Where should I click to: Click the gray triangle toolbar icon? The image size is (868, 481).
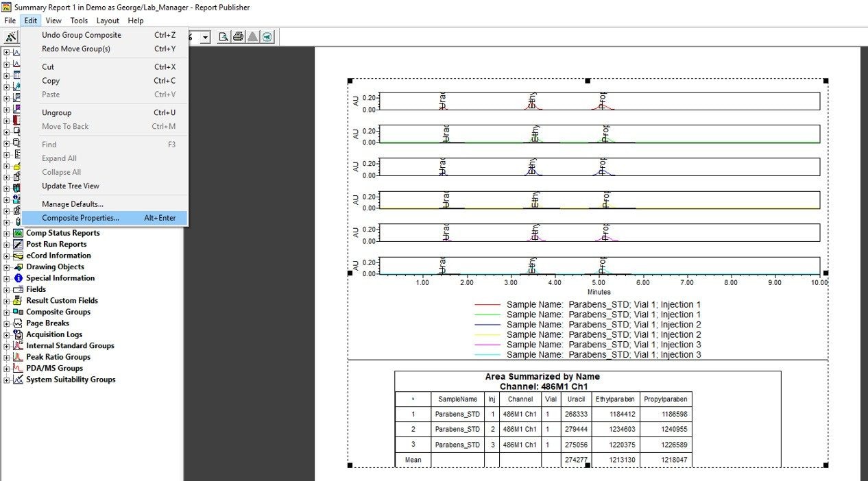[252, 36]
